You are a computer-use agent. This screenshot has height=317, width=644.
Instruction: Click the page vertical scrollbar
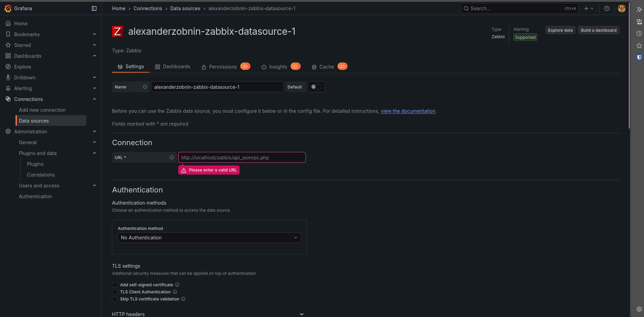click(x=629, y=68)
